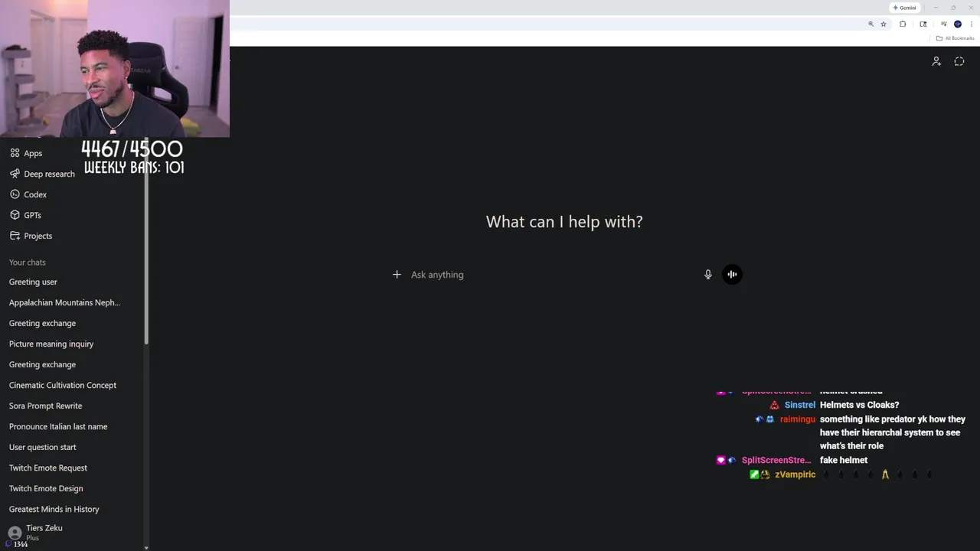Click the add-person group chat icon
980x551 pixels.
tap(936, 61)
